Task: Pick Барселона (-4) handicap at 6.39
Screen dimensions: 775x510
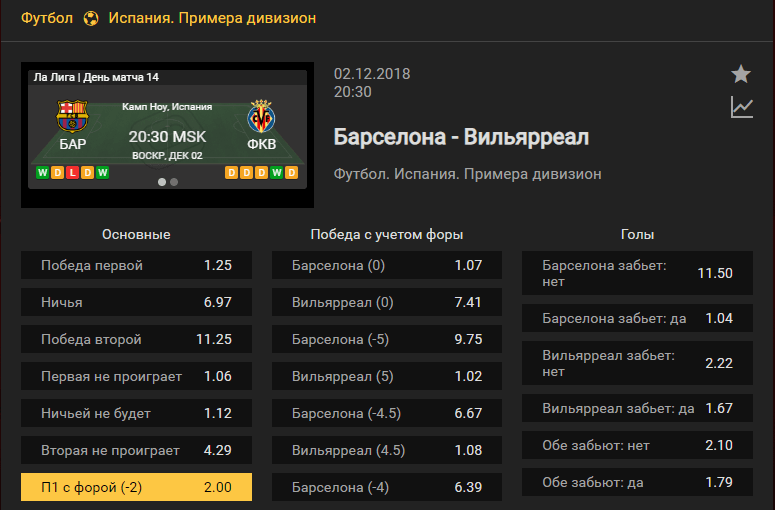Action: tap(387, 487)
